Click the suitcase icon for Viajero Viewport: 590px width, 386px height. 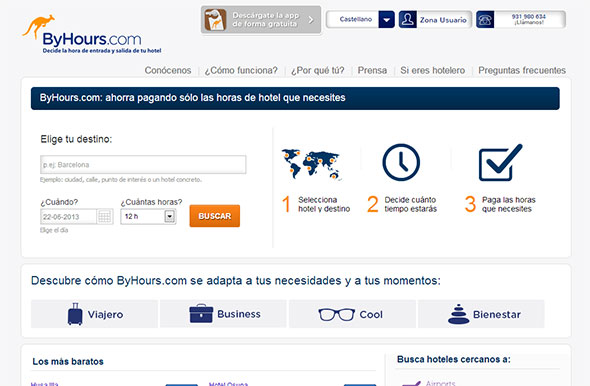coord(75,314)
